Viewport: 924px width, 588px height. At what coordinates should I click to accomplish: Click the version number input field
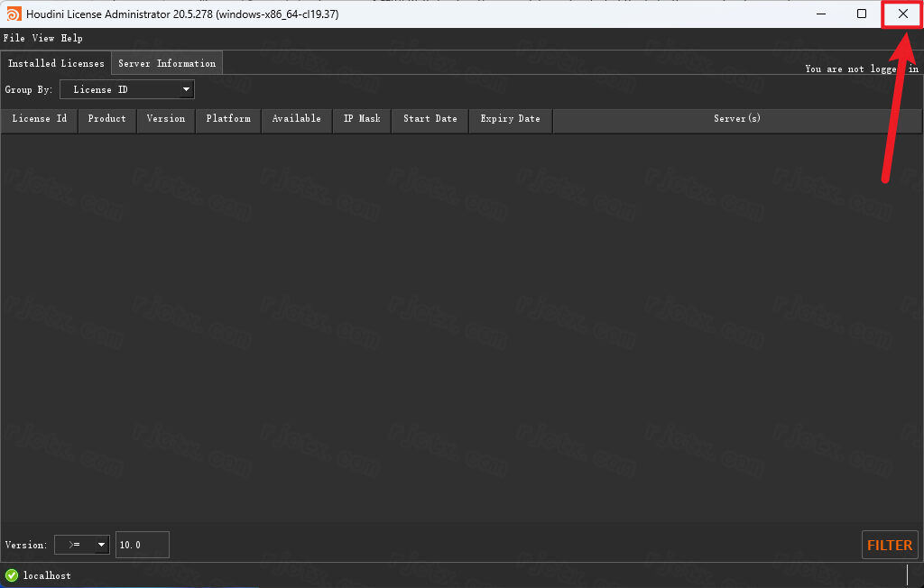(142, 545)
